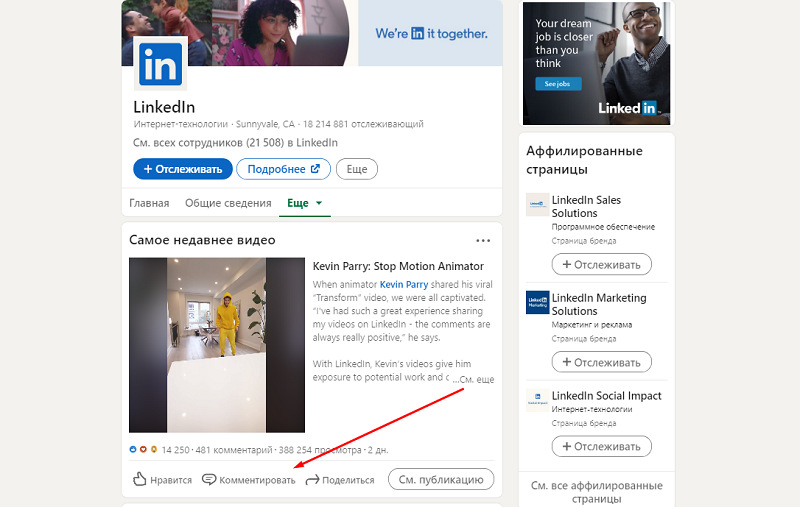Viewport: 800px width, 507px height.
Task: Follow LinkedIn Sales Solutions
Action: coord(602,264)
